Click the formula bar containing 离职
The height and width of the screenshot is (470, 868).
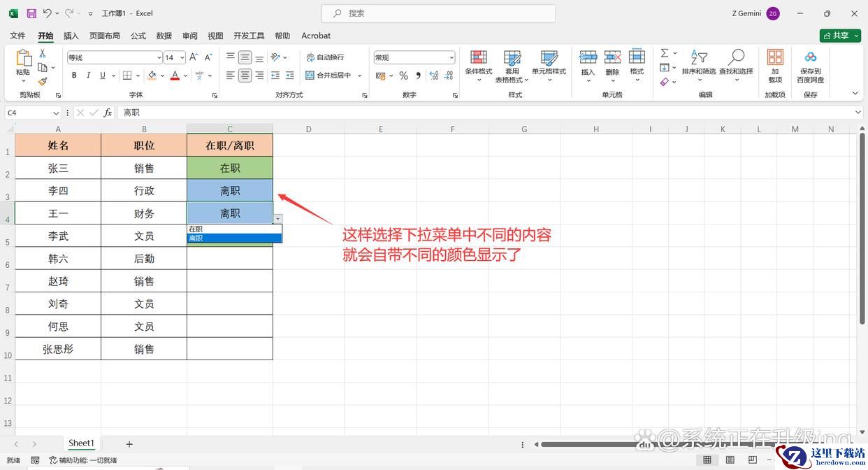(x=489, y=113)
